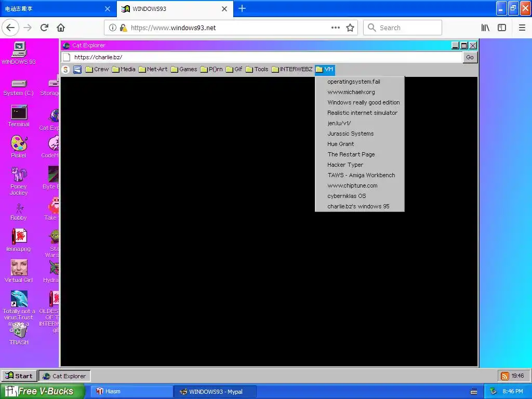Collapse the VM bookmarks folder

pos(325,69)
